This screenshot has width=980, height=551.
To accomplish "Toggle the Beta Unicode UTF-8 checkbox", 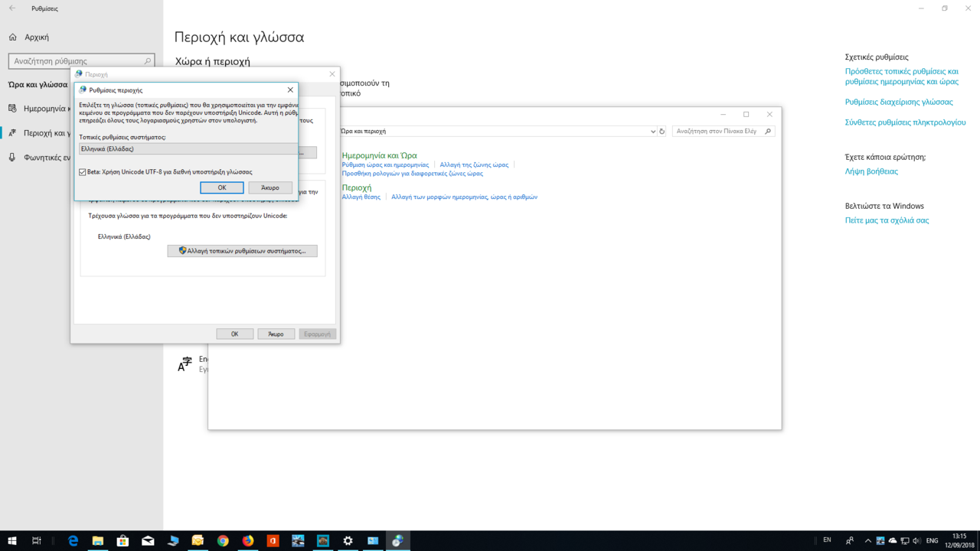I will pos(83,172).
